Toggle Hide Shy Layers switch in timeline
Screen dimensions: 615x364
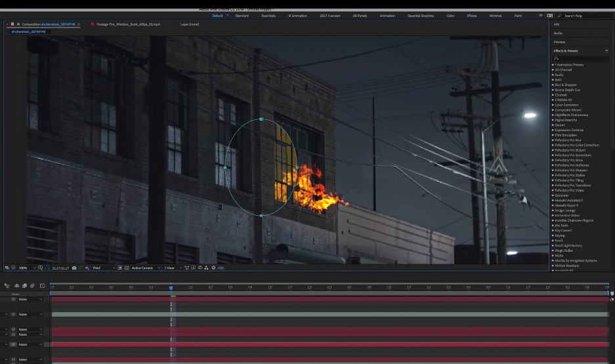point(17,286)
